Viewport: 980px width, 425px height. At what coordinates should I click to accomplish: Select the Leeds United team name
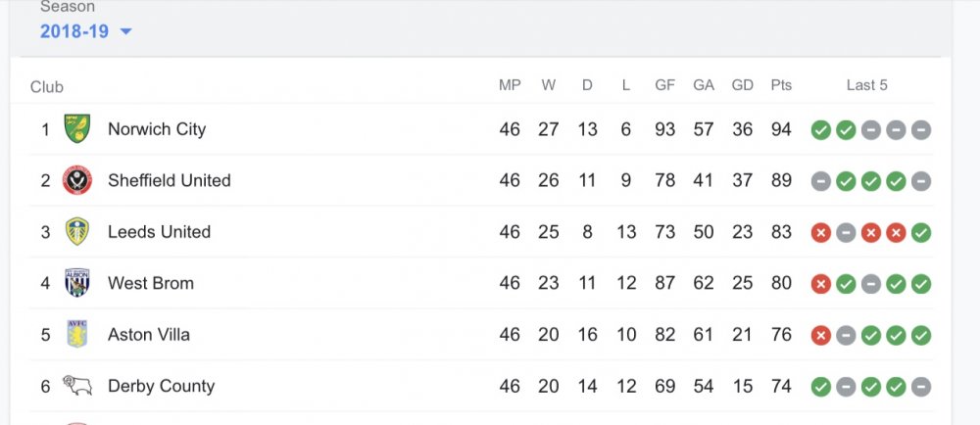tap(159, 232)
